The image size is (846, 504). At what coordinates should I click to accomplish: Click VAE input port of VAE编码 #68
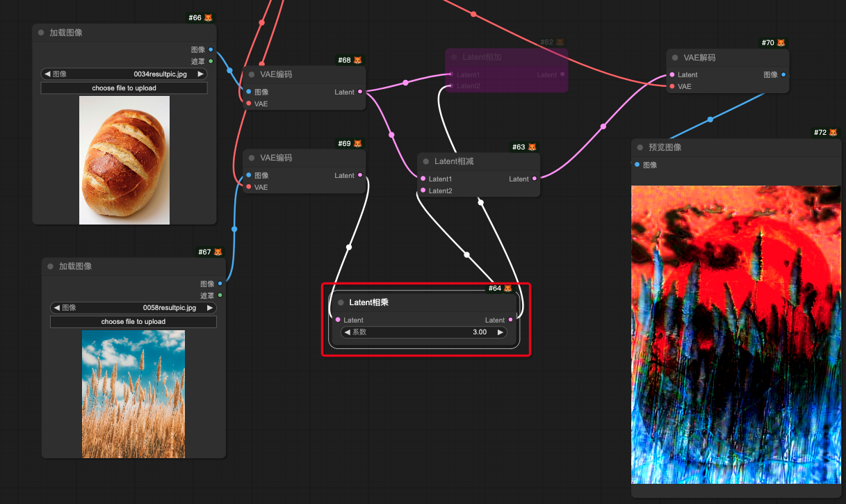tap(249, 104)
